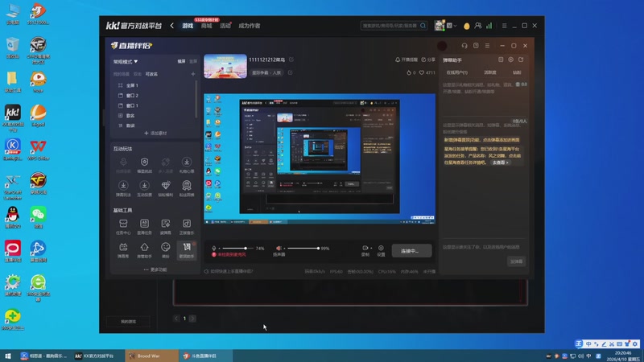This screenshot has height=362, width=644.
Task: Mute the speaker icon
Action: coord(279,249)
